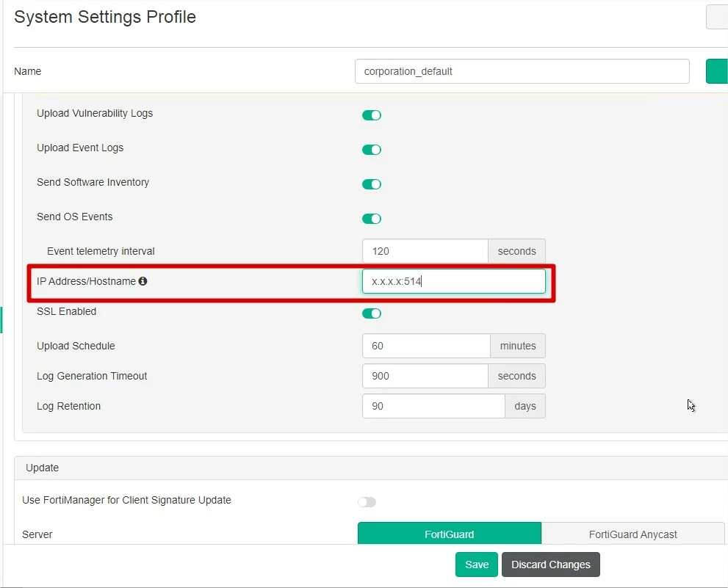Click the Log Retention days field
The height and width of the screenshot is (588, 728).
click(433, 406)
